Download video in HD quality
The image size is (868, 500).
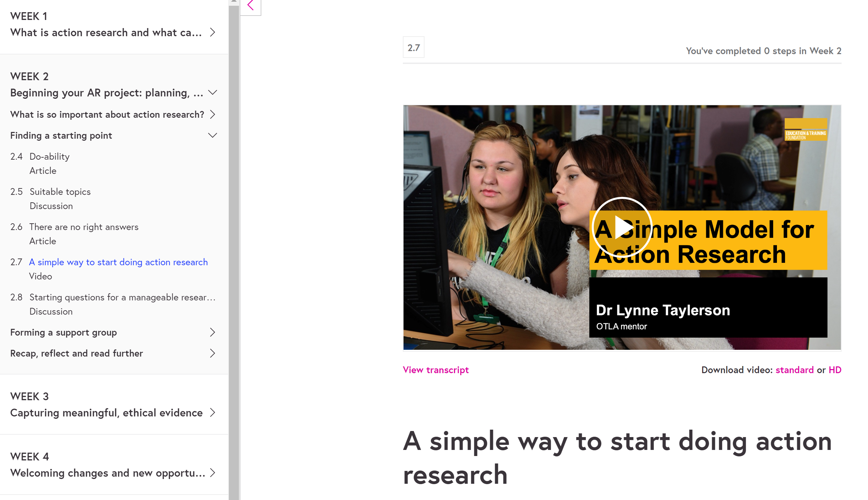click(x=834, y=370)
